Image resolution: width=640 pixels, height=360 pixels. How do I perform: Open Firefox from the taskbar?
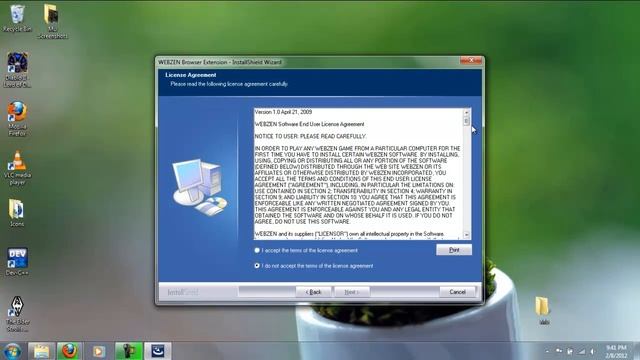click(69, 351)
